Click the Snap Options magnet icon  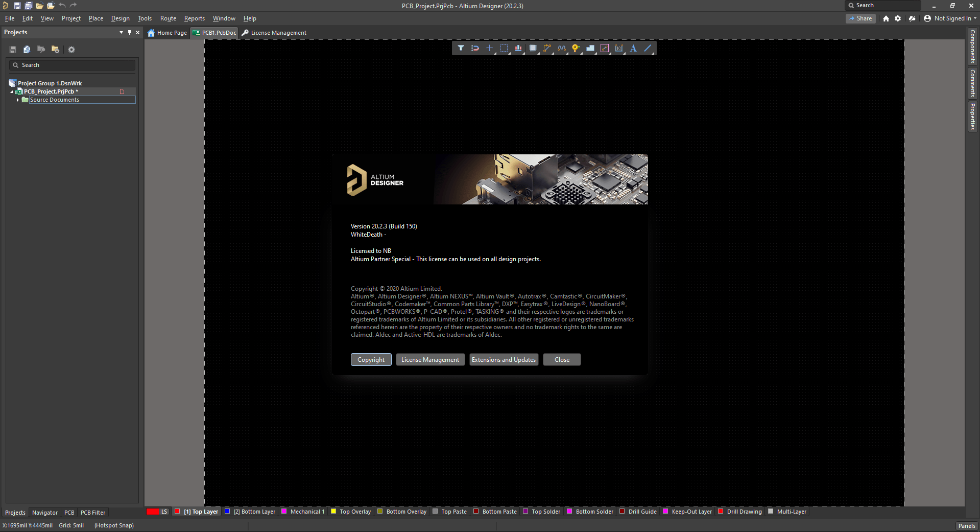(475, 48)
